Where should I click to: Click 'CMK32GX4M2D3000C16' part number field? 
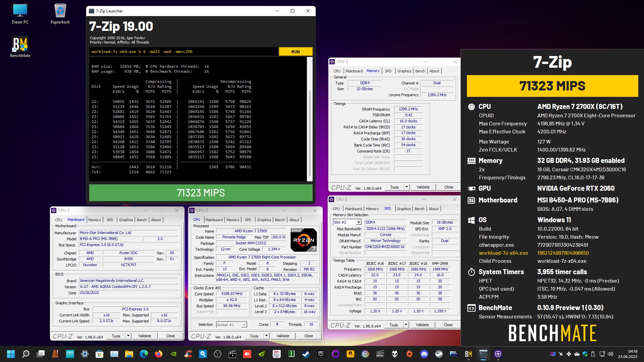pyautogui.click(x=385, y=247)
